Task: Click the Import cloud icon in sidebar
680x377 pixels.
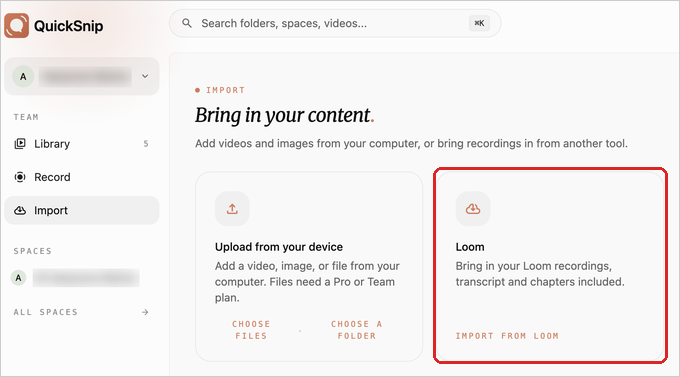Action: (x=20, y=210)
